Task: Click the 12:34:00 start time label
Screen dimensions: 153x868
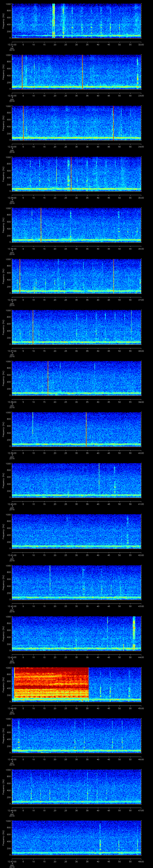Action: coord(12,197)
